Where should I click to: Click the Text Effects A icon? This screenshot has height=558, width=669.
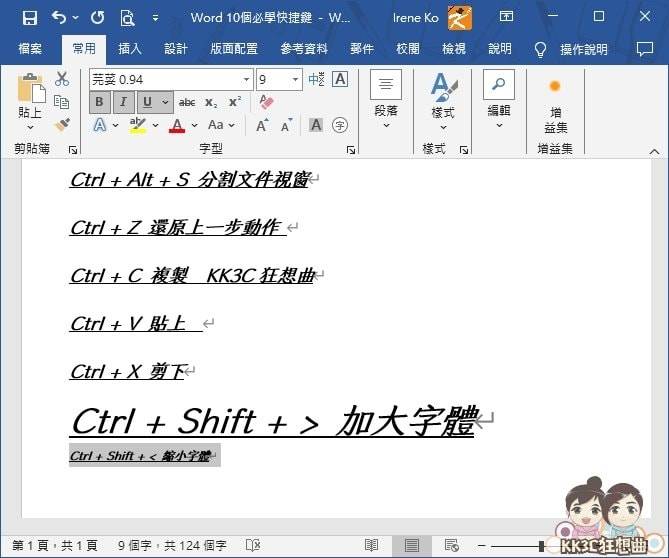point(100,125)
